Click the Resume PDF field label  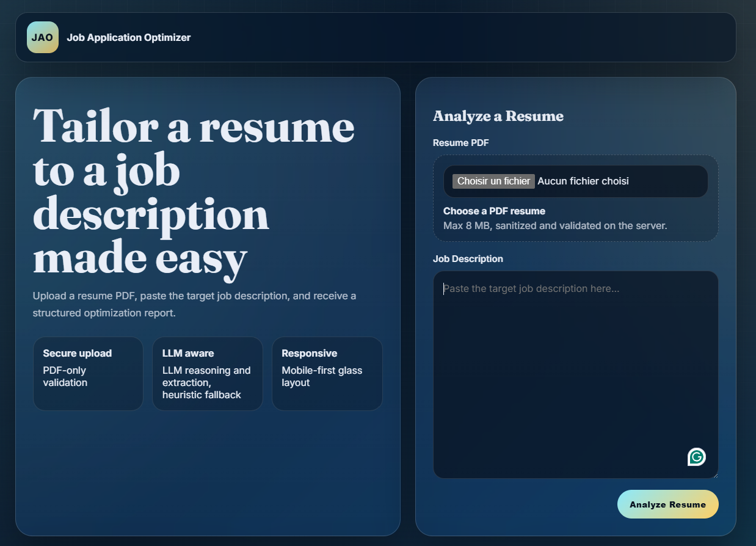pyautogui.click(x=460, y=143)
